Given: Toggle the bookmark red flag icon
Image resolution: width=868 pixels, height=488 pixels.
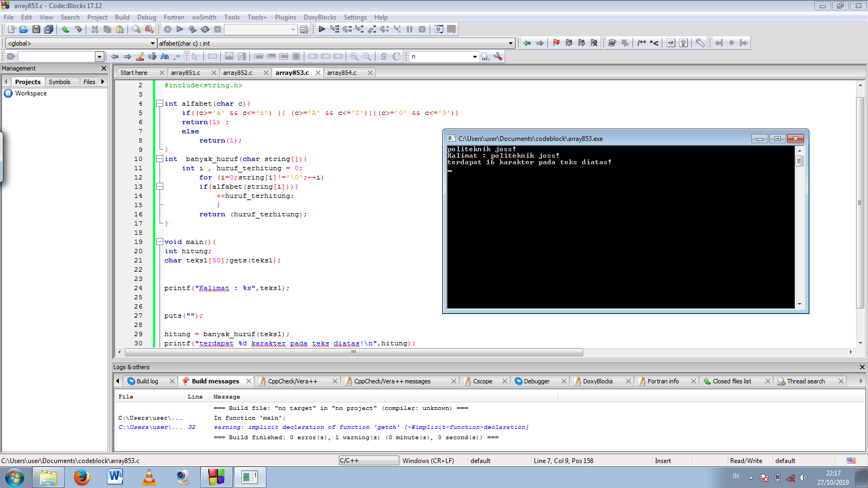Looking at the screenshot, I should 556,43.
